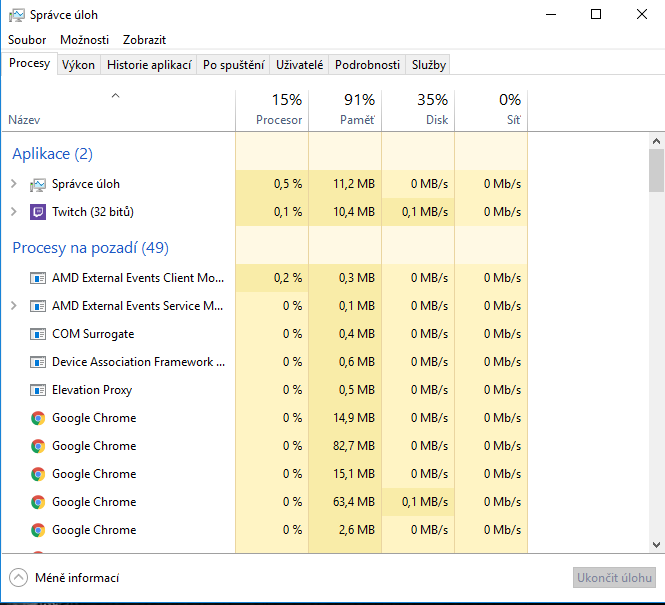Click the Správce úloh process icon
The height and width of the screenshot is (605, 665).
click(38, 184)
